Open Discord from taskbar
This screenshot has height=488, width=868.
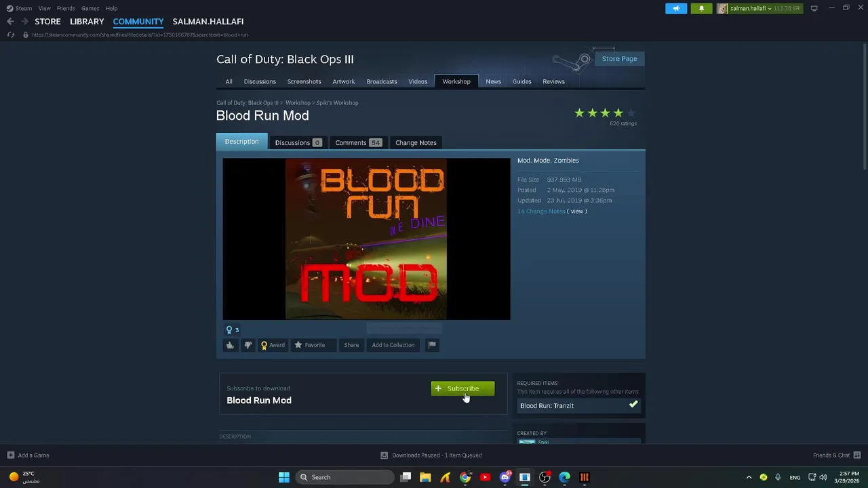pos(505,477)
